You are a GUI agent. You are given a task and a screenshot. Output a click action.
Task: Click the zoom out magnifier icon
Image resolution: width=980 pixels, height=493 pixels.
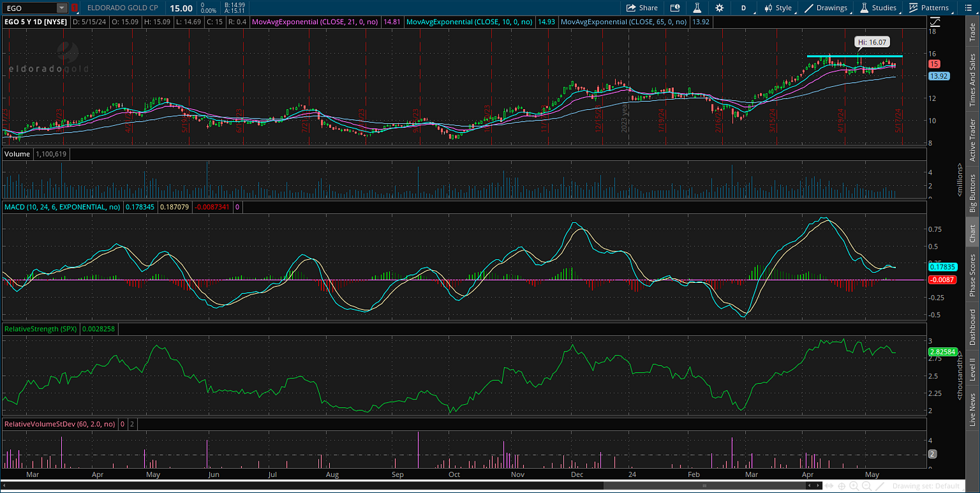tap(866, 486)
